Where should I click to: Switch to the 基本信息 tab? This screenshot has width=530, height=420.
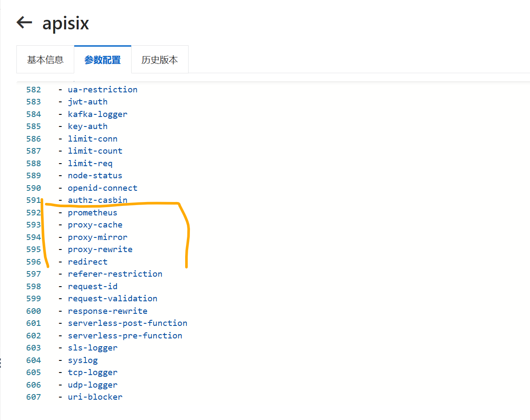coord(45,59)
